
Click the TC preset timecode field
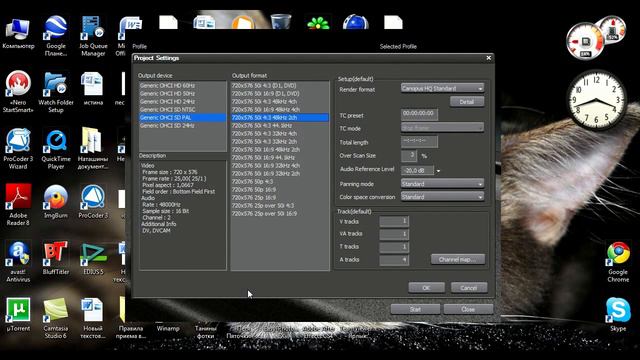tap(419, 114)
